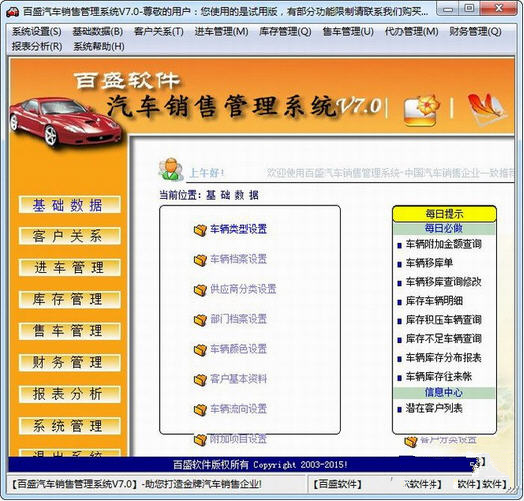
Task: Click the flower notebook icon in banner
Action: click(422, 110)
